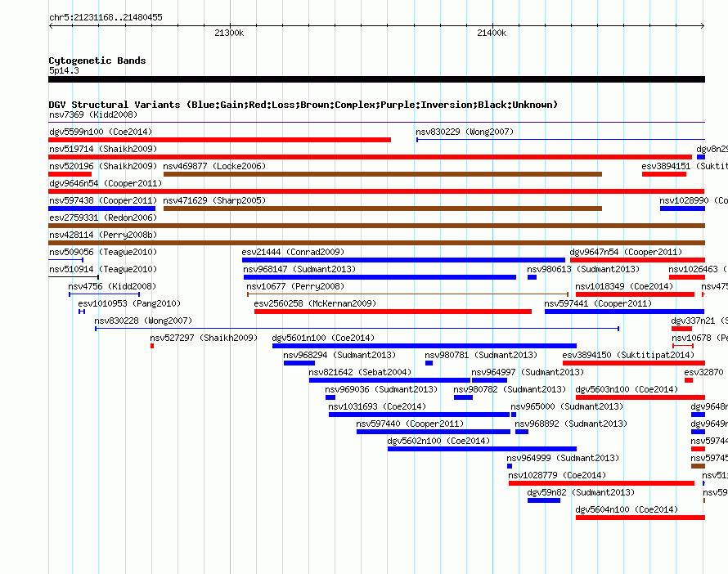The height and width of the screenshot is (574, 728).
Task: Select nsv968147 (Sudmant2013) variant label
Action: point(299,269)
